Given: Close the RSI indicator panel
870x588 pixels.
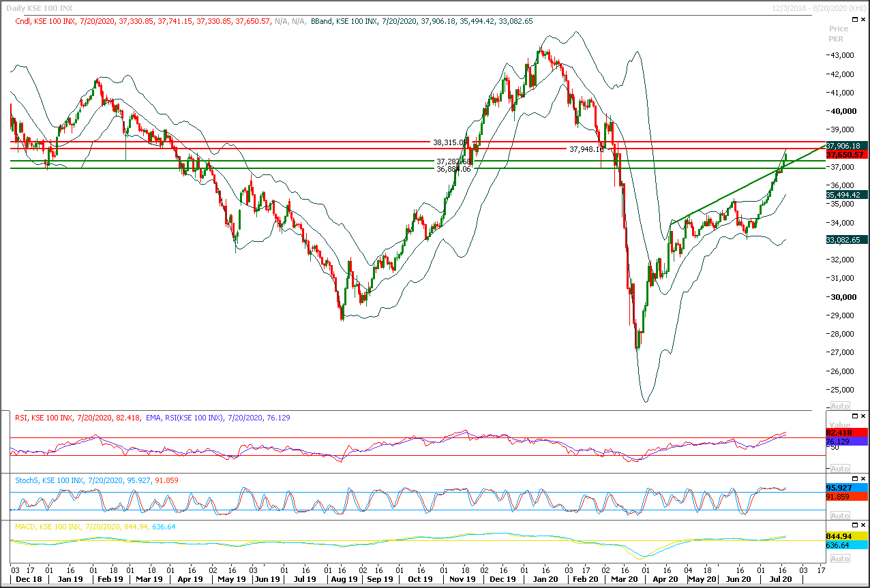Looking at the screenshot, I should tap(863, 416).
